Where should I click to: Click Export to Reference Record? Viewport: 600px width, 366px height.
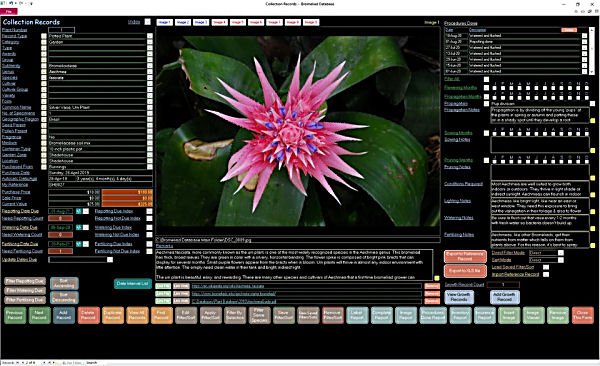point(465,256)
